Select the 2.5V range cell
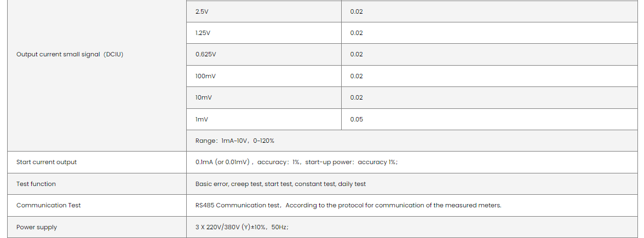This screenshot has width=644, height=238. point(202,11)
